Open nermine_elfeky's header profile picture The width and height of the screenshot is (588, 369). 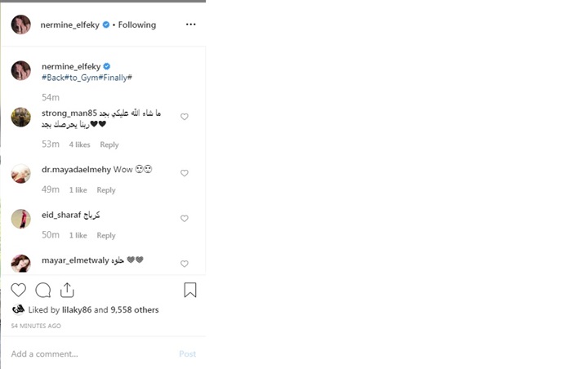21,24
